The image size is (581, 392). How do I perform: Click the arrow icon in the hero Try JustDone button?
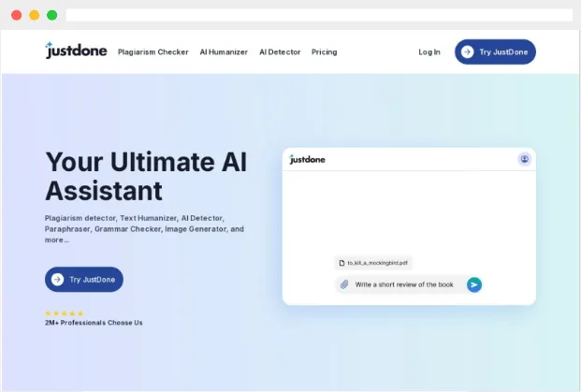pos(57,279)
